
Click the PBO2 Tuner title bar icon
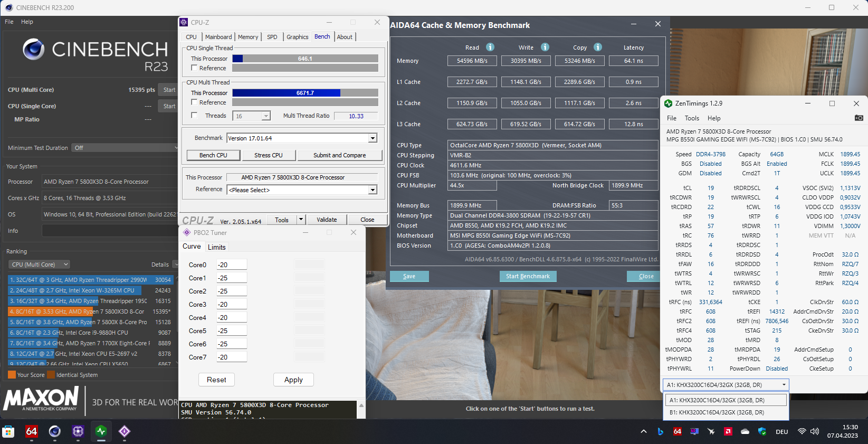(x=186, y=232)
